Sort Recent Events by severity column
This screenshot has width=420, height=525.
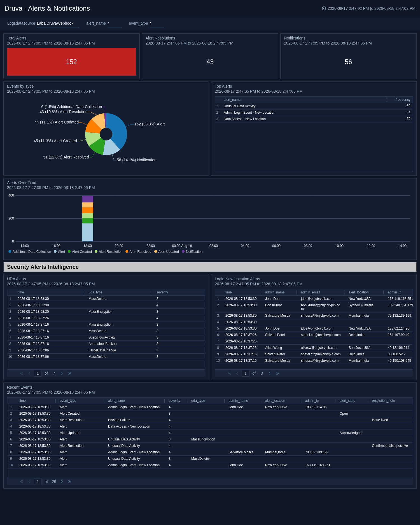point(174,401)
